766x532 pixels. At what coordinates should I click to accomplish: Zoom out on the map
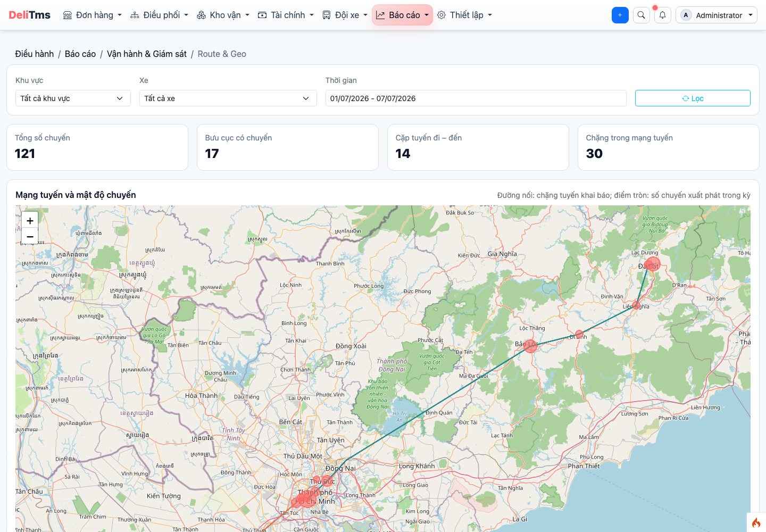coord(30,237)
